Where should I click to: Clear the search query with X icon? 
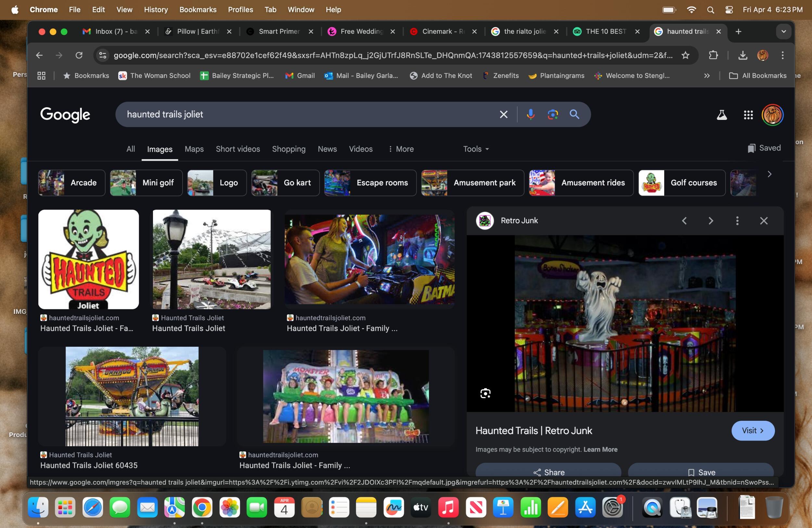pos(503,114)
